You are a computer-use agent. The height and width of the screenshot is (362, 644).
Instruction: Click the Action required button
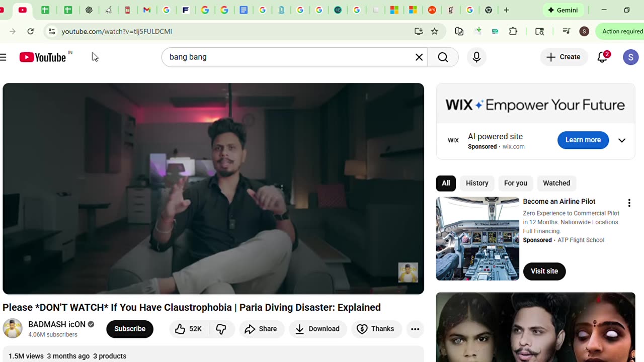coord(621,31)
